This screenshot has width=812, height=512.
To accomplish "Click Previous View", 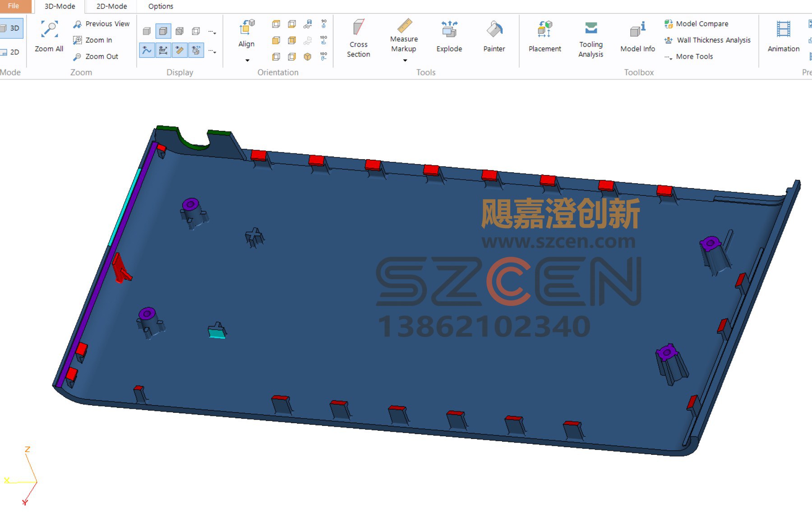I will (x=101, y=23).
